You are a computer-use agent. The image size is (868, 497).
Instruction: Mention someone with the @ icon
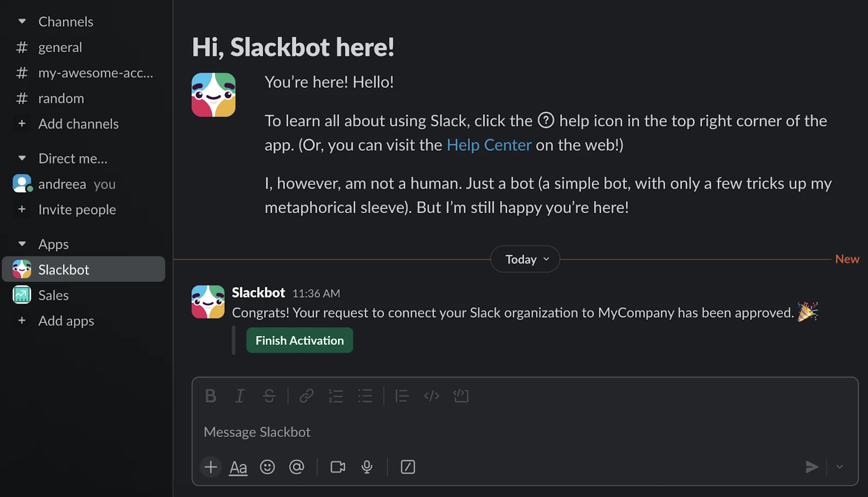pyautogui.click(x=297, y=467)
